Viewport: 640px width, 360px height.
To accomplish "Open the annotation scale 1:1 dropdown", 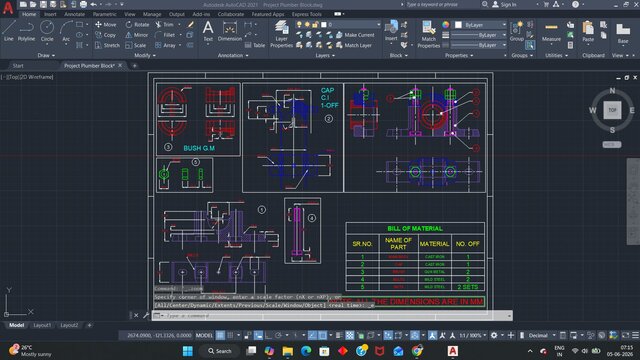I will coord(473,336).
